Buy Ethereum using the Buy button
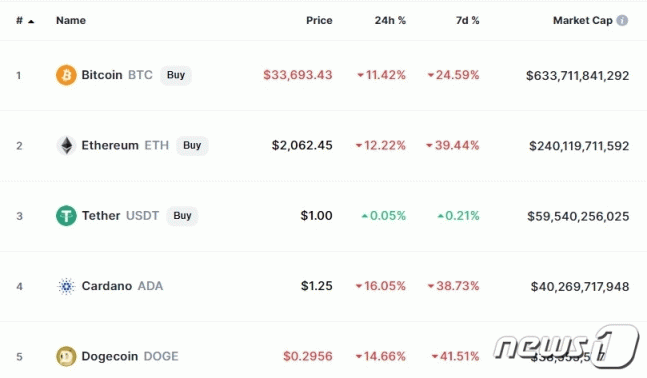Viewport: 647px width, 378px height. [192, 145]
